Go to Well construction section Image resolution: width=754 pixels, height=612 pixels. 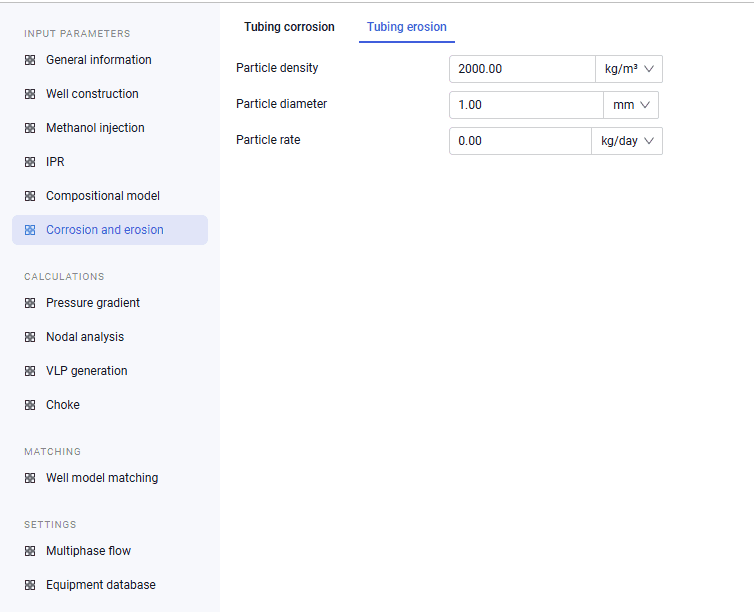click(110, 94)
